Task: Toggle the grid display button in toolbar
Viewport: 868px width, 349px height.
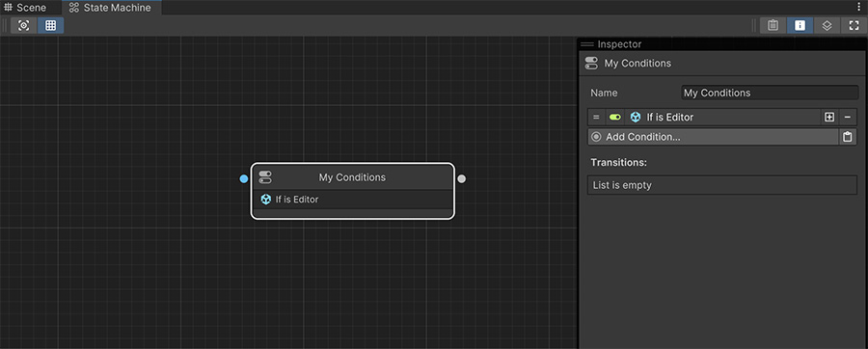Action: point(50,25)
